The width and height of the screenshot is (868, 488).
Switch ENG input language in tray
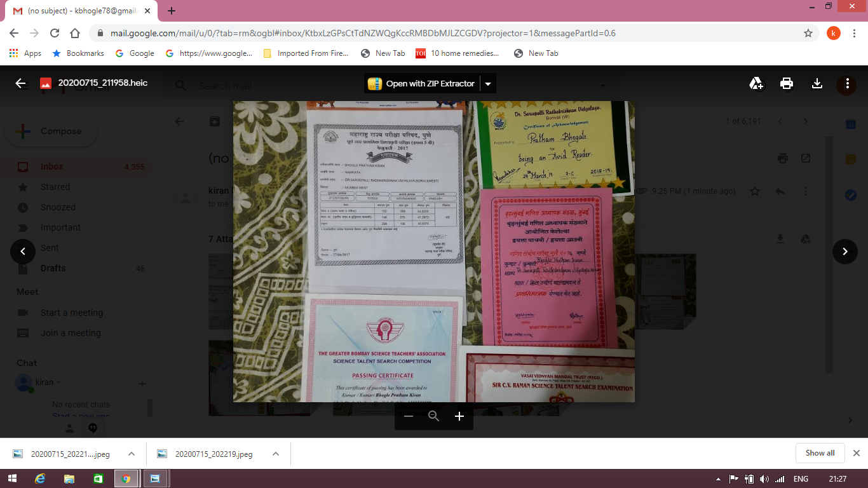tap(801, 479)
